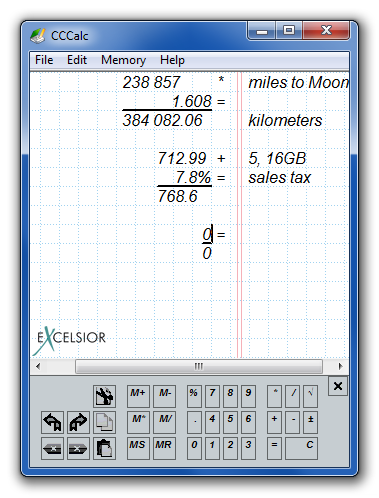Viewport: 379px width, 498px height.
Task: Click the minus (-) key
Action: [x=292, y=422]
